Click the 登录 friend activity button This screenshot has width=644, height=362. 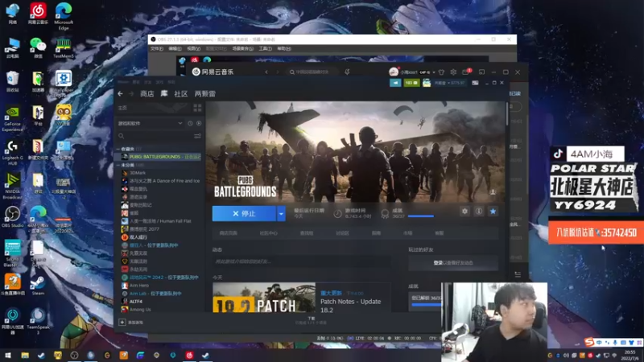point(453,263)
